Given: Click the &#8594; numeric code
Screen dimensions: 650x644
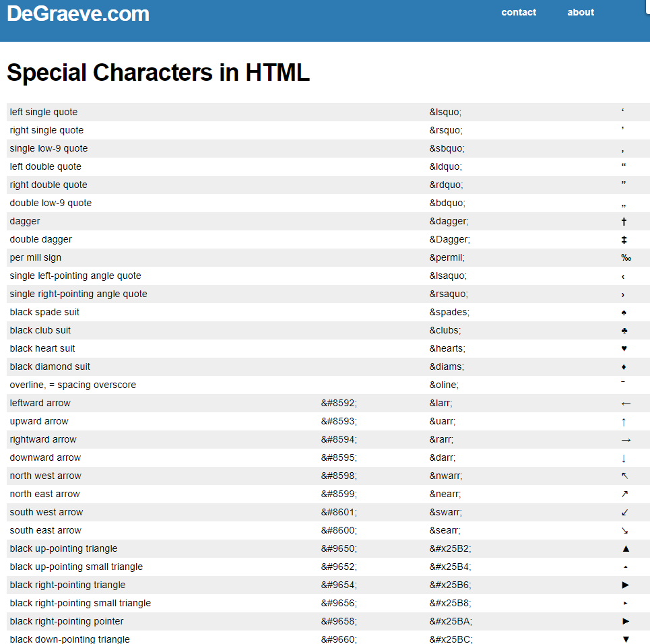Looking at the screenshot, I should [x=339, y=440].
